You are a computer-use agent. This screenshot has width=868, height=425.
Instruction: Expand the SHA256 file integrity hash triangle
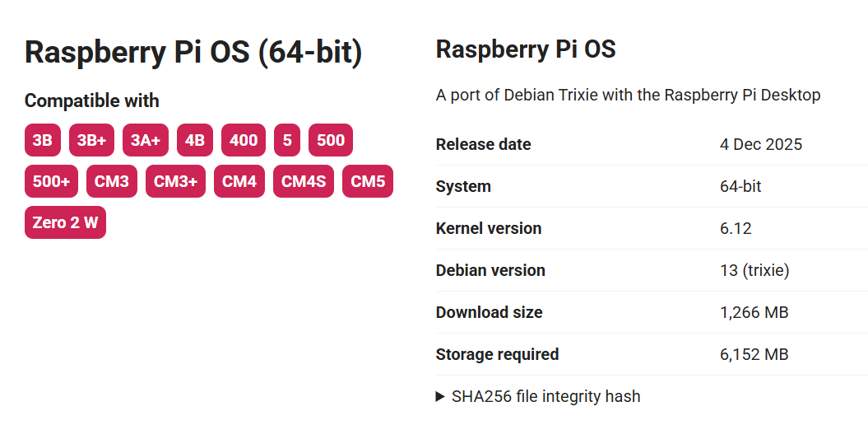click(x=440, y=396)
